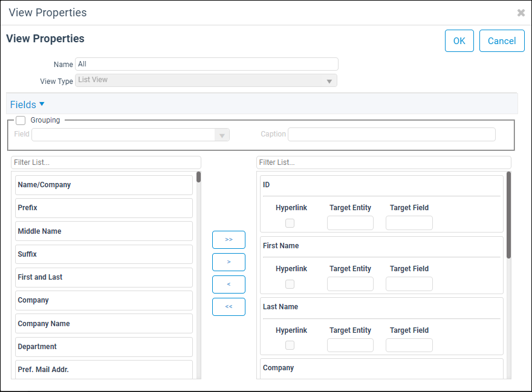The height and width of the screenshot is (392, 532).
Task: Click the Grouping Caption input
Action: point(392,134)
